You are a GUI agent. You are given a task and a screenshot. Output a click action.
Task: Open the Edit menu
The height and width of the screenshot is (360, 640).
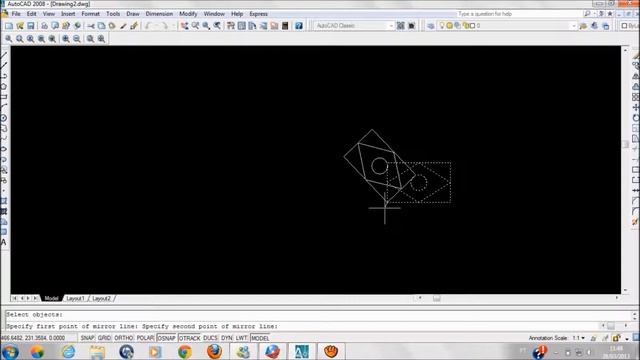pos(31,14)
